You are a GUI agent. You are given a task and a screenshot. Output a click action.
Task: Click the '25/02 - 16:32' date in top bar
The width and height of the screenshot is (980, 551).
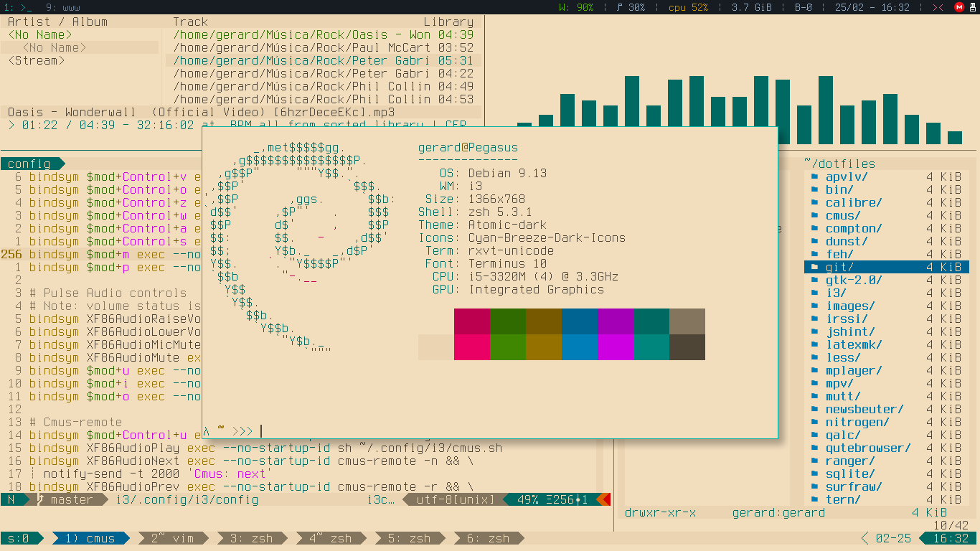pos(872,7)
